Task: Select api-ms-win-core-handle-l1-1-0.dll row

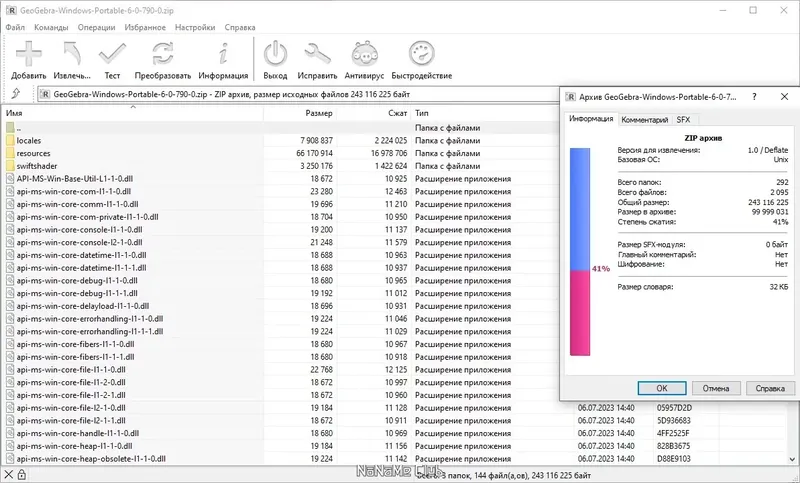Action: [395, 434]
